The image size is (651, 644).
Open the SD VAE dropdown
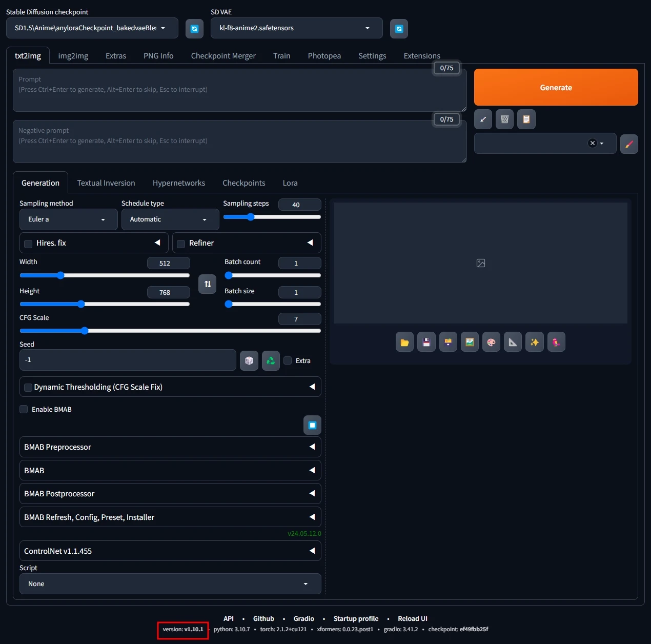click(x=297, y=28)
